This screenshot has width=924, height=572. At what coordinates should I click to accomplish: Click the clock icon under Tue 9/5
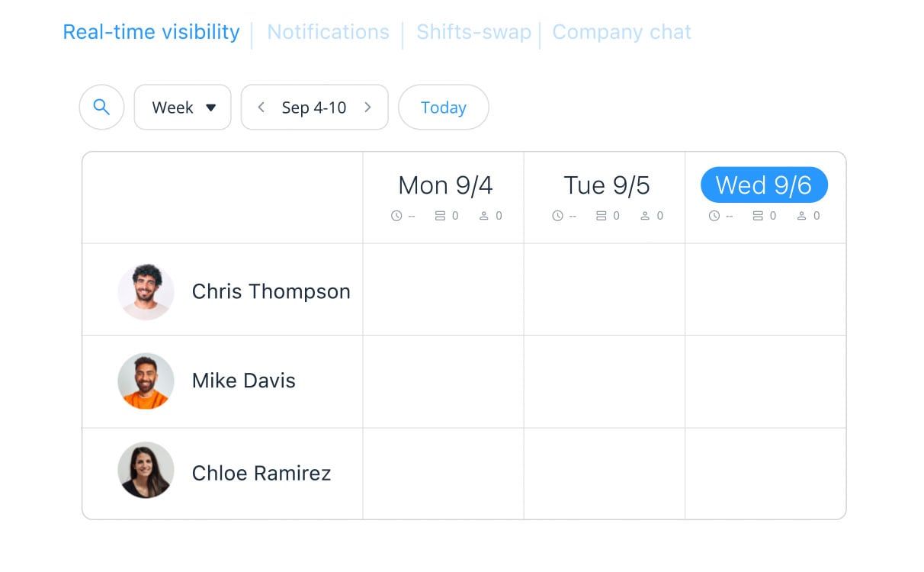[556, 215]
